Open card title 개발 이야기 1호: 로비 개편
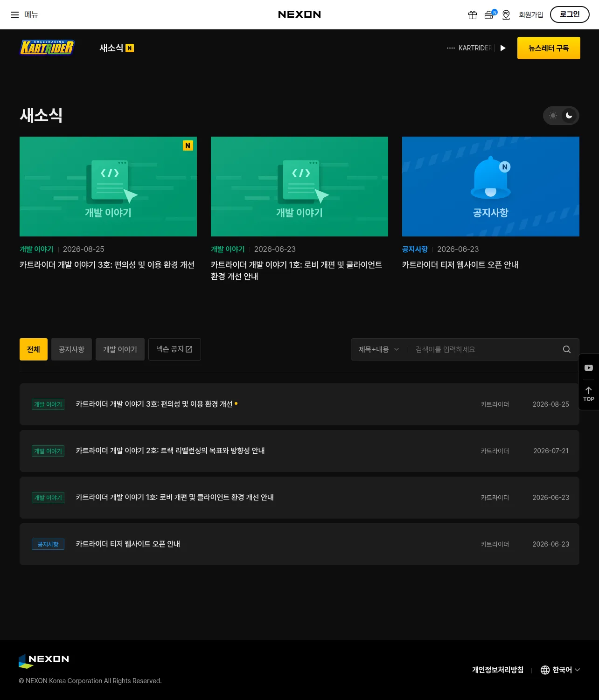The image size is (599, 700). coord(297,270)
